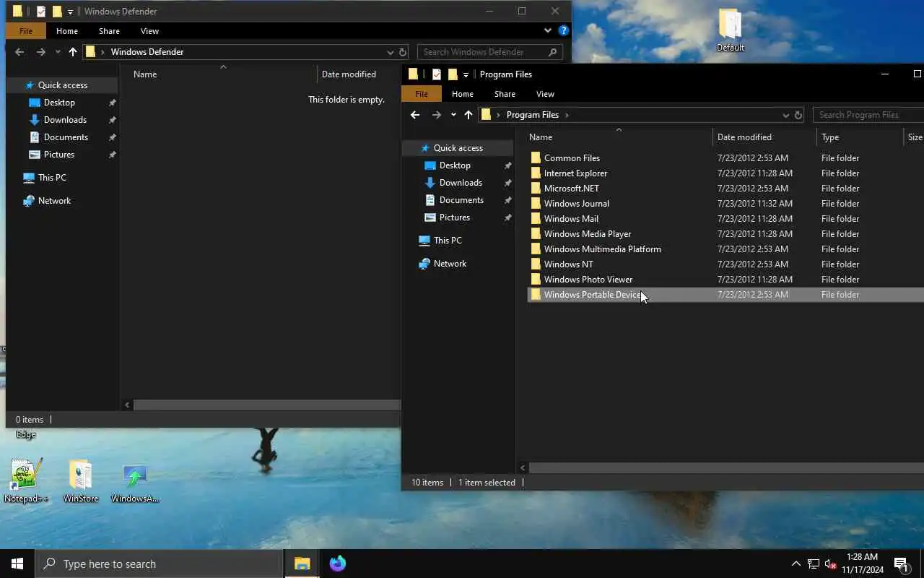924x578 pixels.
Task: Refresh the Windows Defender folder
Action: click(x=403, y=52)
